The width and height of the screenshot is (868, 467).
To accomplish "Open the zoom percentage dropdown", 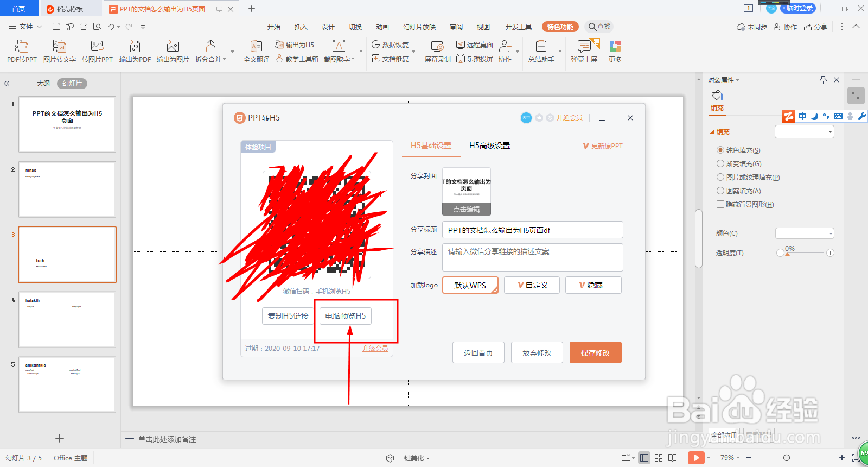I will point(739,458).
